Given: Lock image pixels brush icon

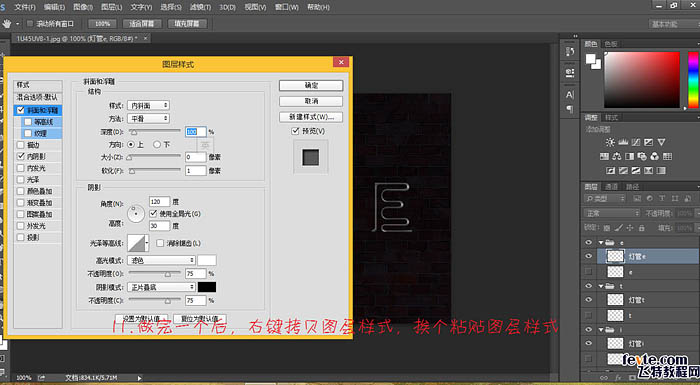Looking at the screenshot, I should 619,228.
